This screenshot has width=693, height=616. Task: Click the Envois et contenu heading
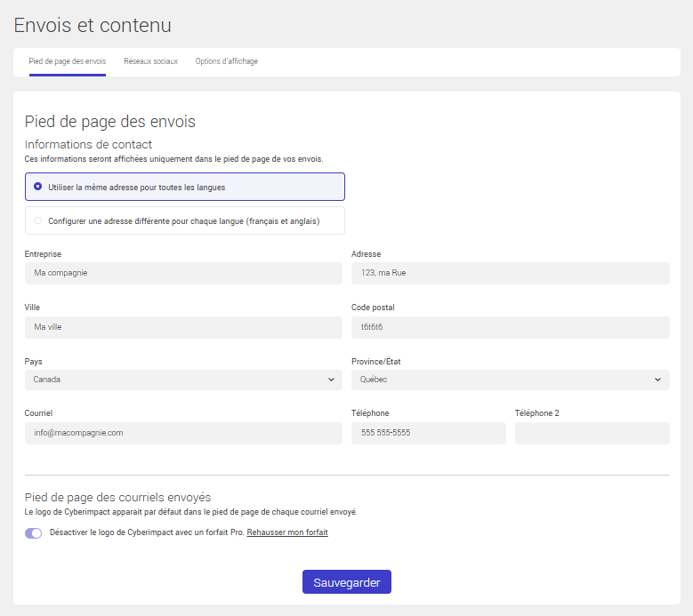pyautogui.click(x=93, y=25)
